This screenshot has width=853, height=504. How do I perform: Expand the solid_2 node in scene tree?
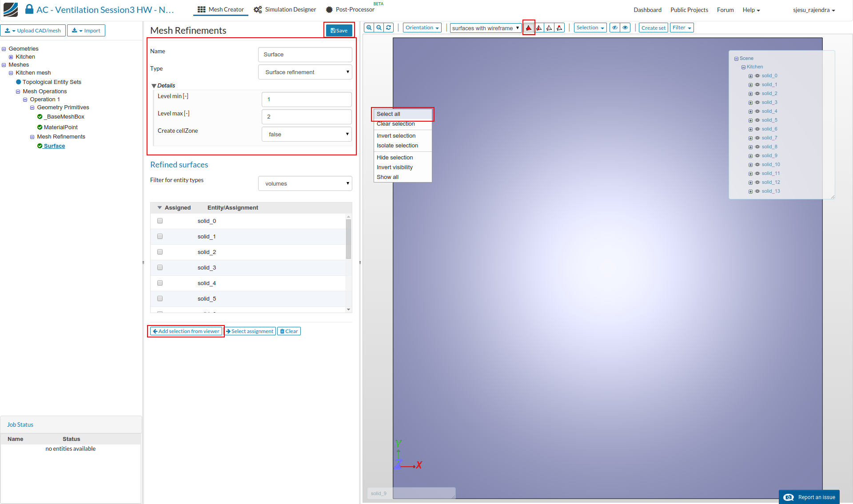pos(750,94)
